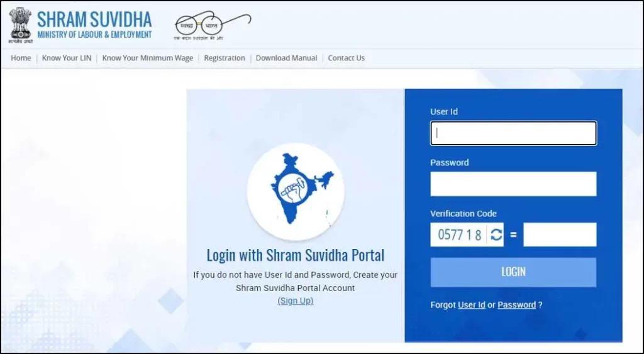Open the Download Manual menu item
This screenshot has height=354, width=644.
click(286, 58)
